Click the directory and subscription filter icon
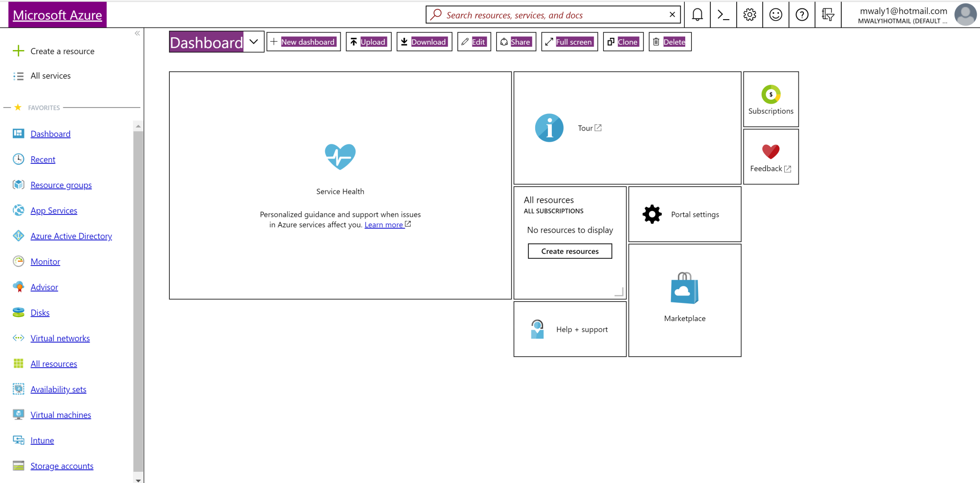 (828, 15)
